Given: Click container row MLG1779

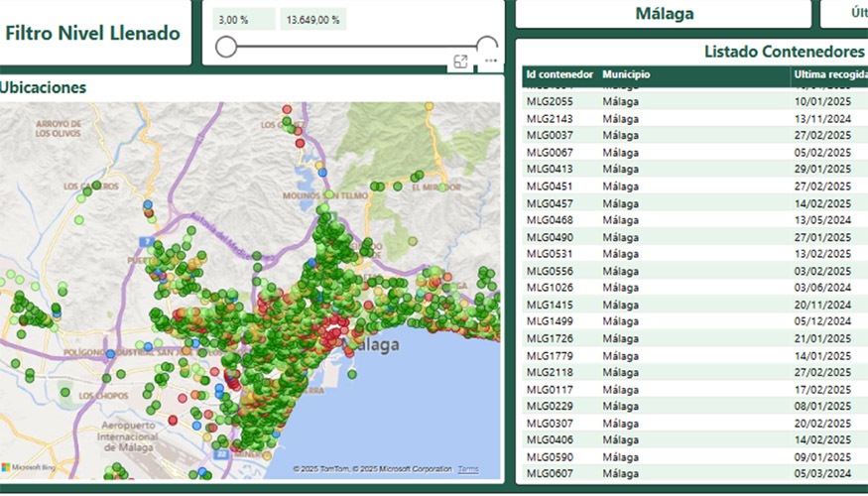Looking at the screenshot, I should tap(550, 355).
